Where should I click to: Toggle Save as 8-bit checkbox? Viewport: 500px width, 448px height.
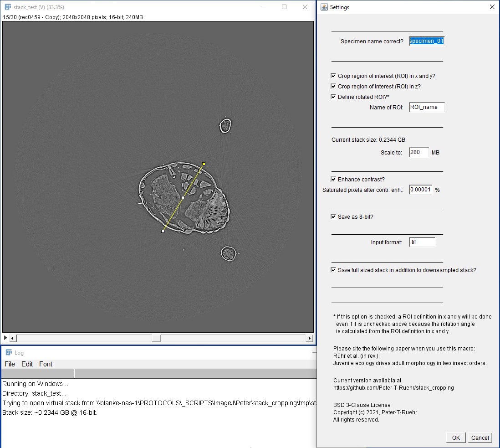(x=333, y=216)
